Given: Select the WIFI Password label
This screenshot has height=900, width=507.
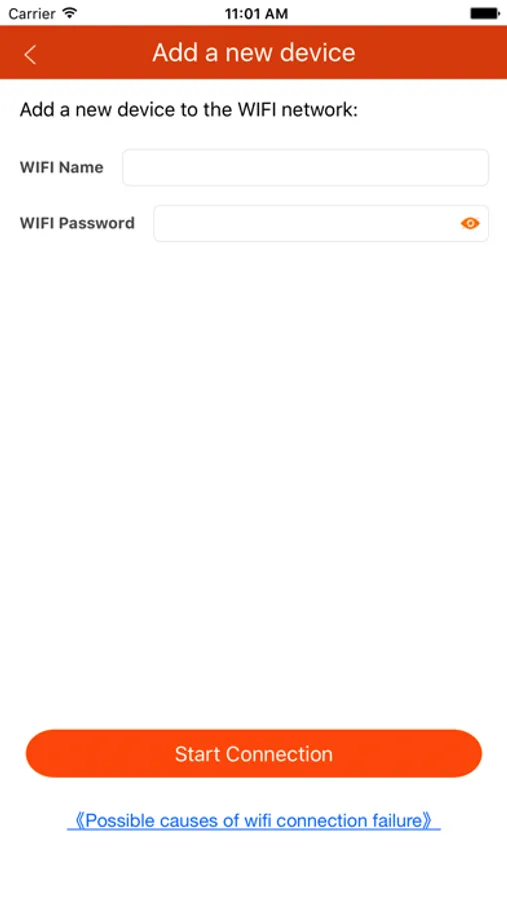Looking at the screenshot, I should tap(77, 223).
